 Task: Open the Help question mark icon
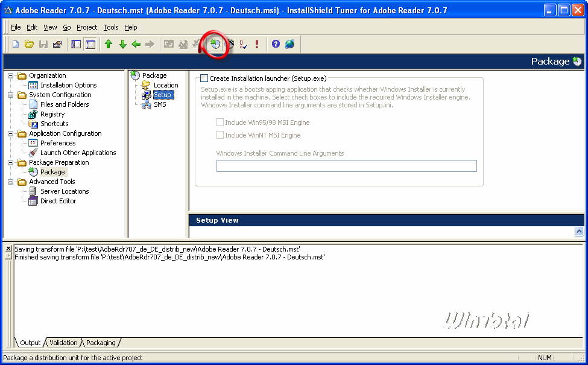coord(276,43)
